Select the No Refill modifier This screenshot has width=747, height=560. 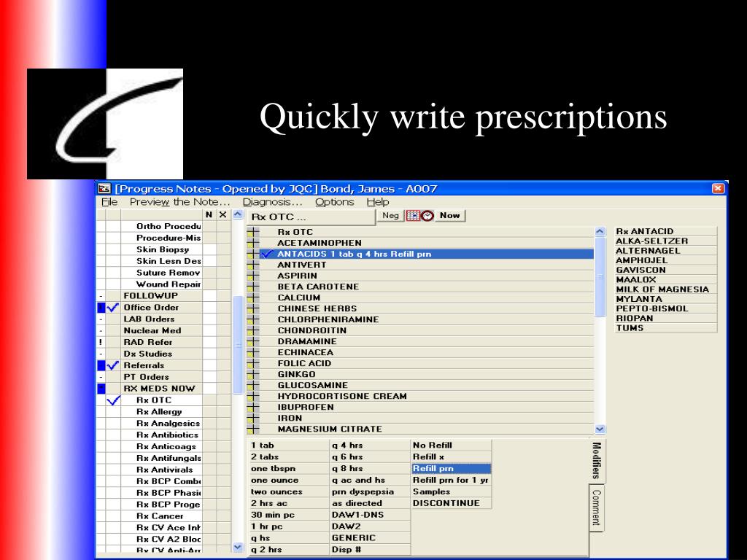coord(451,446)
